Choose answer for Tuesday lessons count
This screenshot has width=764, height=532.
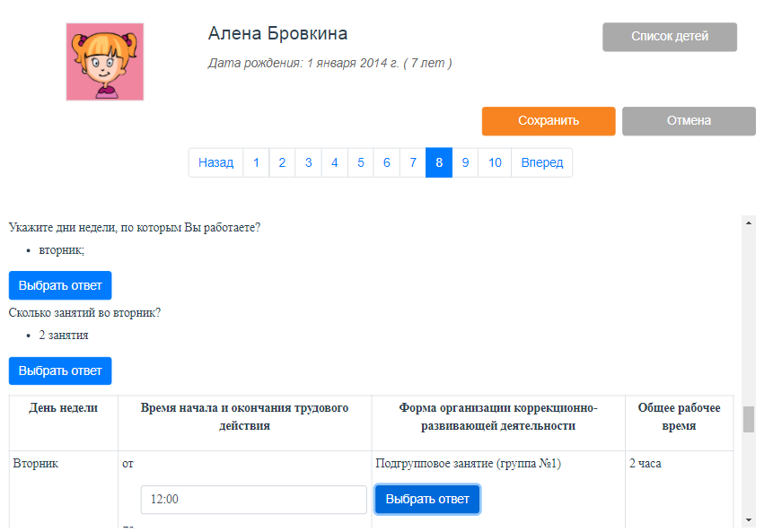(60, 371)
